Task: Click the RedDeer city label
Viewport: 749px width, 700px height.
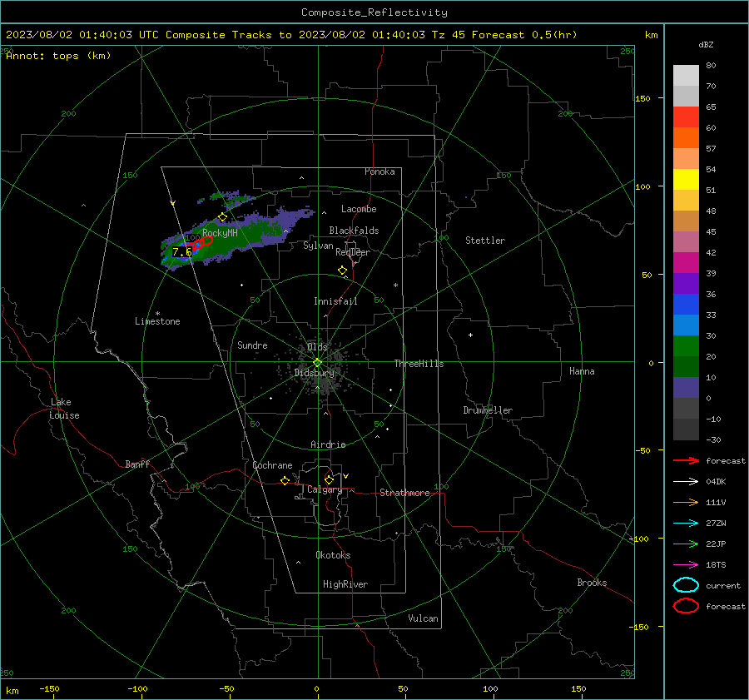Action: point(353,252)
